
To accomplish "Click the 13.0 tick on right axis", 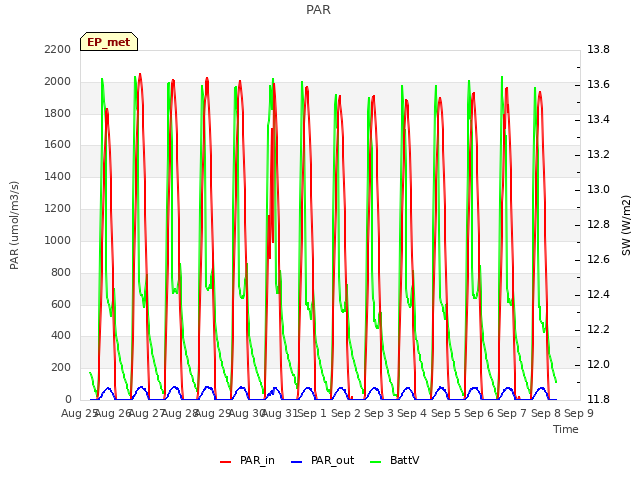I will point(598,189).
